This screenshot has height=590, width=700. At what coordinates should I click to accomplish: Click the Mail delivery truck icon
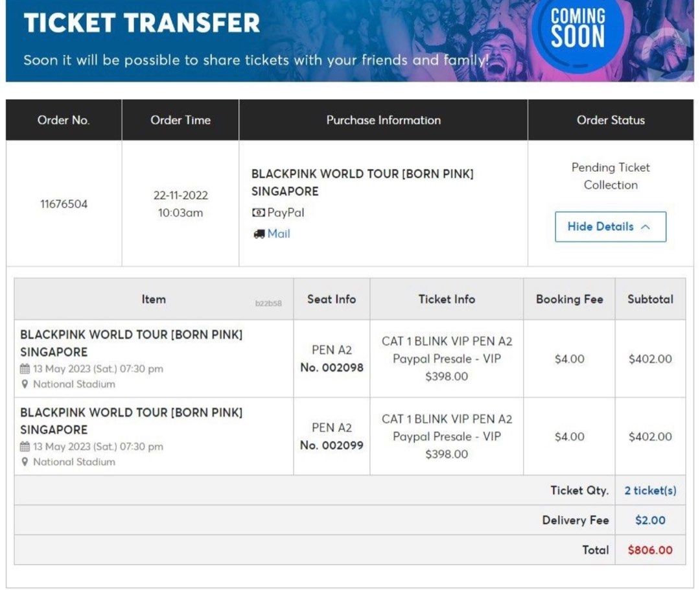(259, 234)
